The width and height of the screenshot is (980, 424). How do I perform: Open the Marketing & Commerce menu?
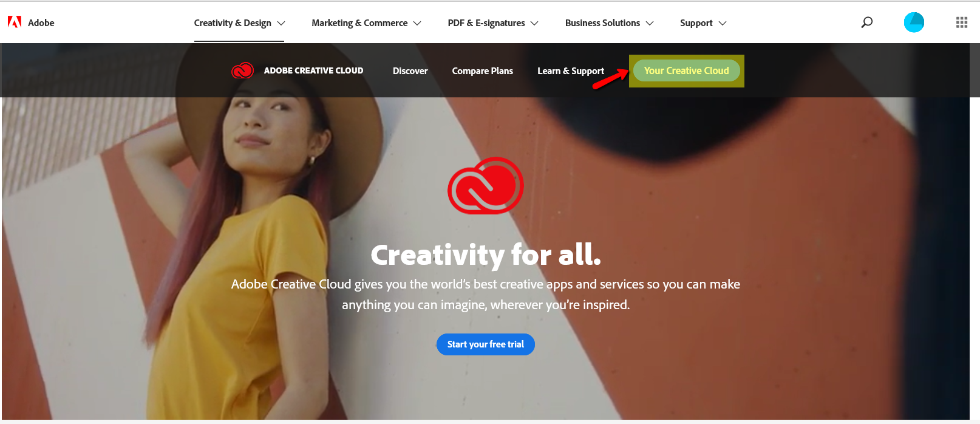359,23
